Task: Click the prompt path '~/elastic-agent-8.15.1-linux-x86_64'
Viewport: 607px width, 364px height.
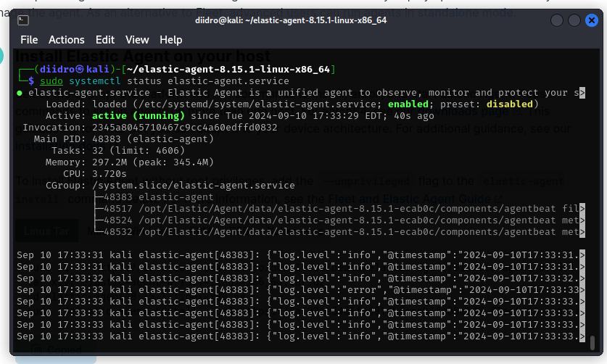Action: (228, 70)
